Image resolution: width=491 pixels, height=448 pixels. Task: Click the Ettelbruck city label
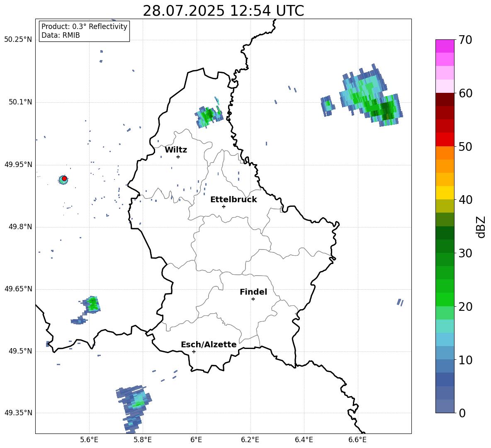(x=233, y=200)
